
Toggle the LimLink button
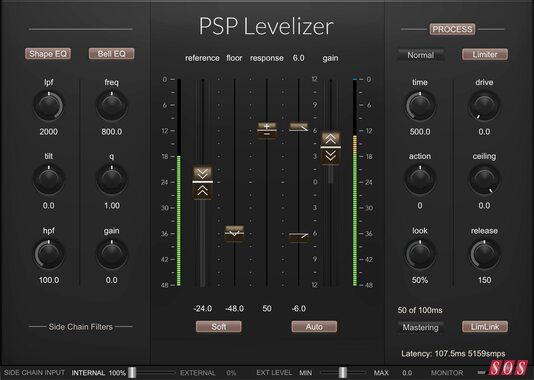click(x=485, y=327)
